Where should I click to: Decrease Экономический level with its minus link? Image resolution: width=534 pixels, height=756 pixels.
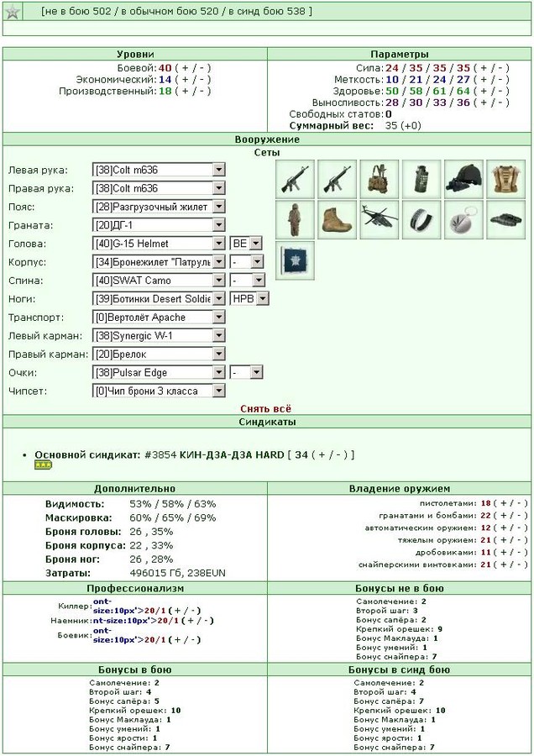202,80
